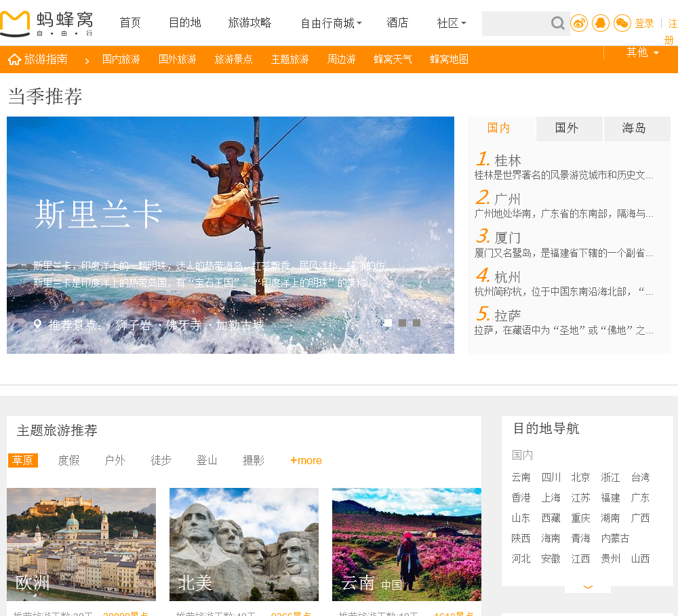Click 海南 in destination navigation
Viewport: 678px width, 616px height.
point(551,538)
